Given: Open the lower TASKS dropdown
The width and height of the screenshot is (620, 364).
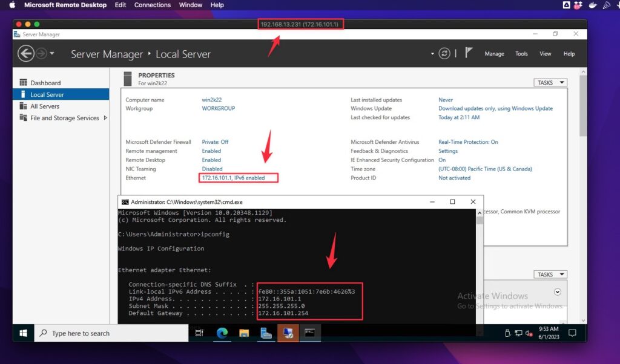Looking at the screenshot, I should [x=550, y=275].
